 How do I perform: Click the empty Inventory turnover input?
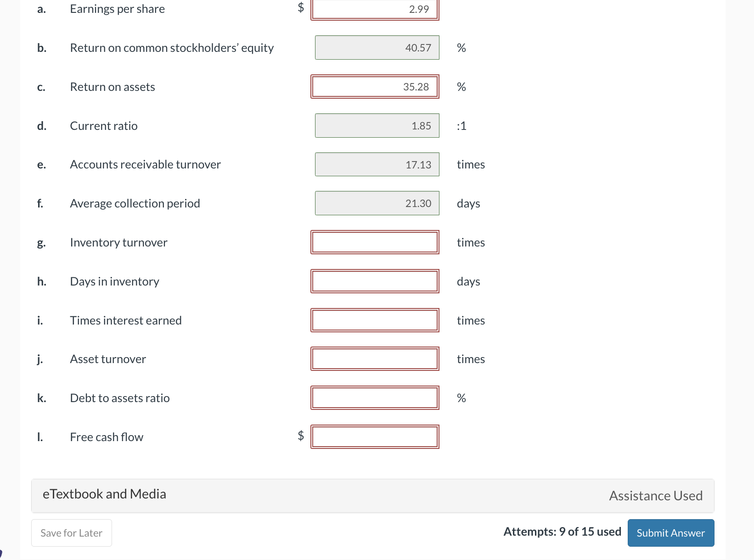point(374,242)
